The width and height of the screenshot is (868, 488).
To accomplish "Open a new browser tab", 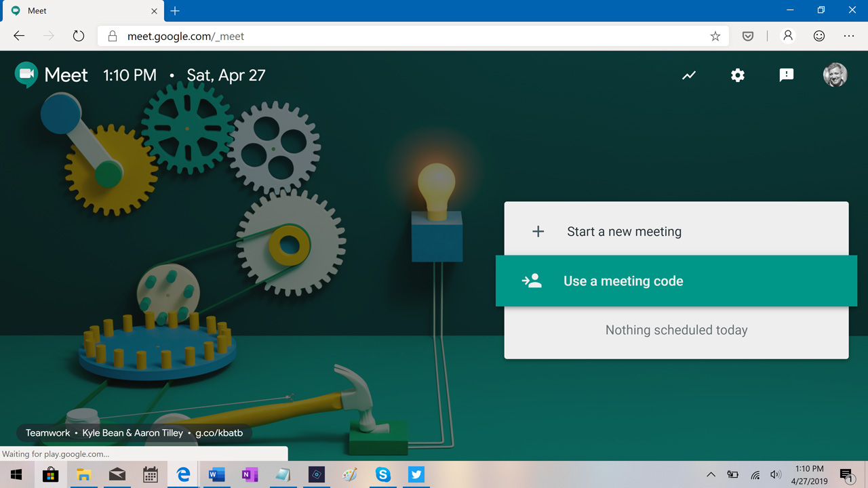I will (175, 11).
